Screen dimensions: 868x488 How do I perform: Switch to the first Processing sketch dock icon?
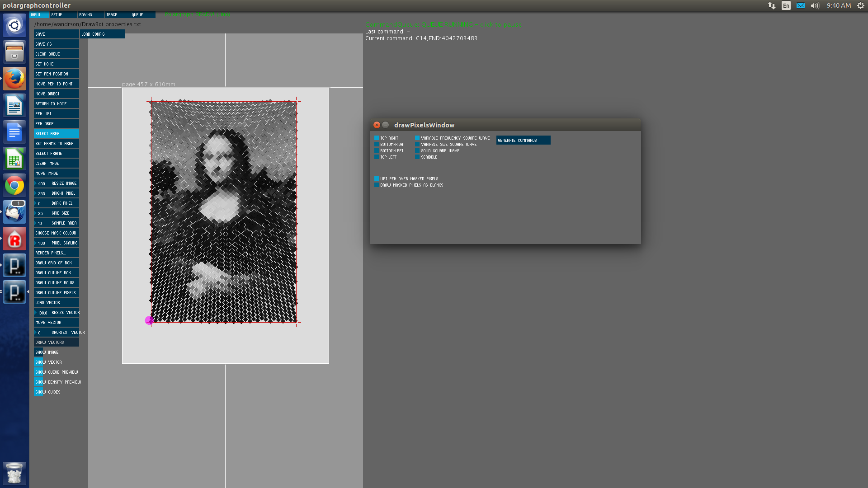click(x=14, y=265)
